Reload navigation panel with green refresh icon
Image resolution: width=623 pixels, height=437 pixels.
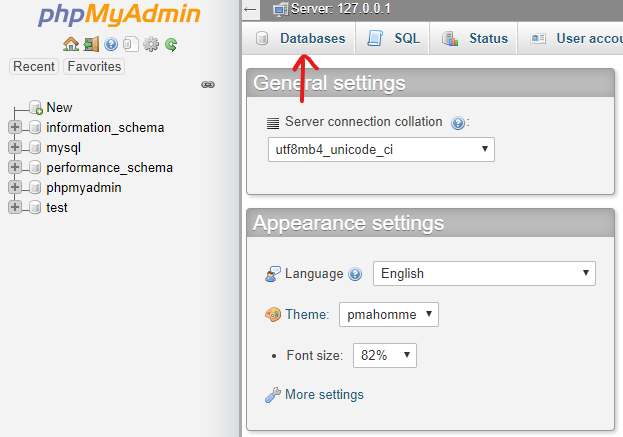pyautogui.click(x=171, y=44)
